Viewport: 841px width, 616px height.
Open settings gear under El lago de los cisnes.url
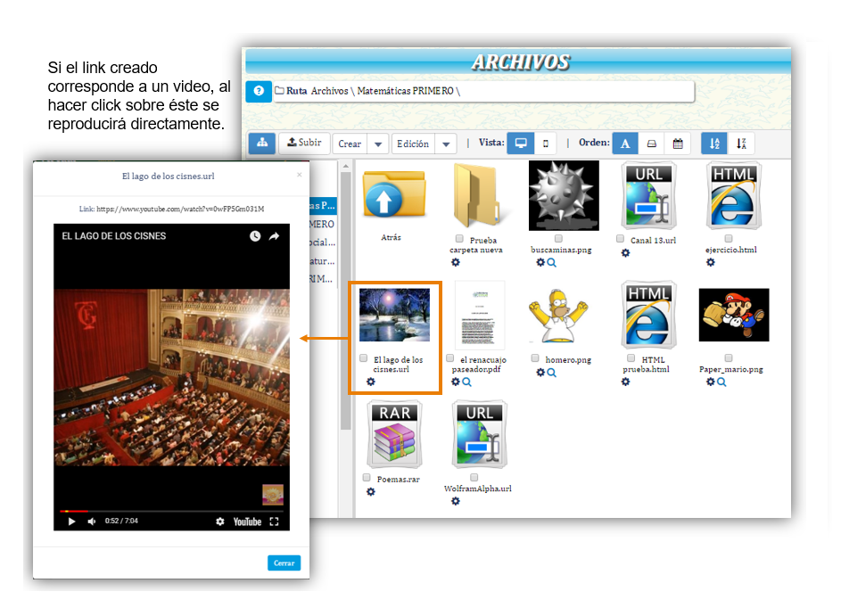(371, 382)
